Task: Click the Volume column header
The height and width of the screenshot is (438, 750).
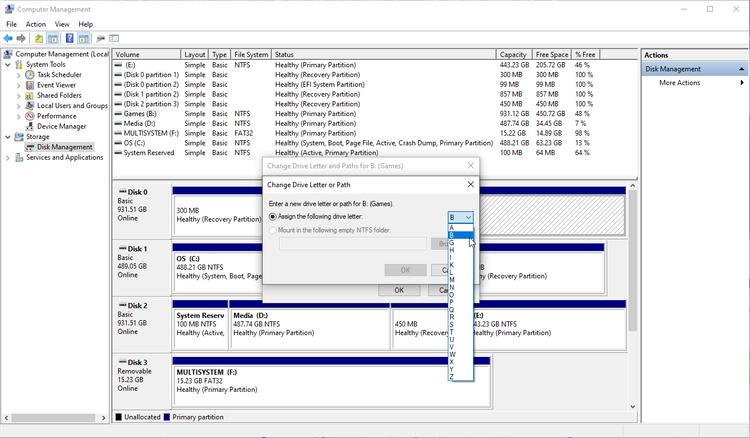Action: (147, 55)
